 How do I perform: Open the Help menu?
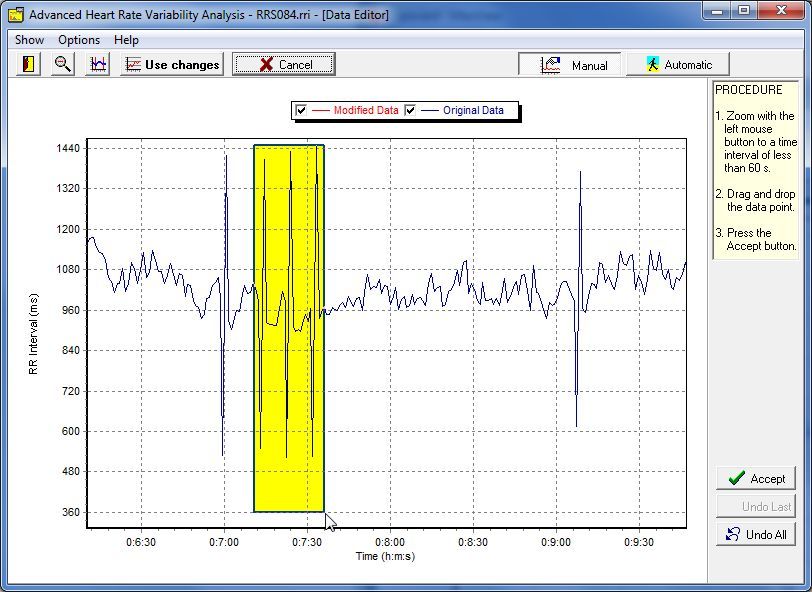pyautogui.click(x=126, y=40)
